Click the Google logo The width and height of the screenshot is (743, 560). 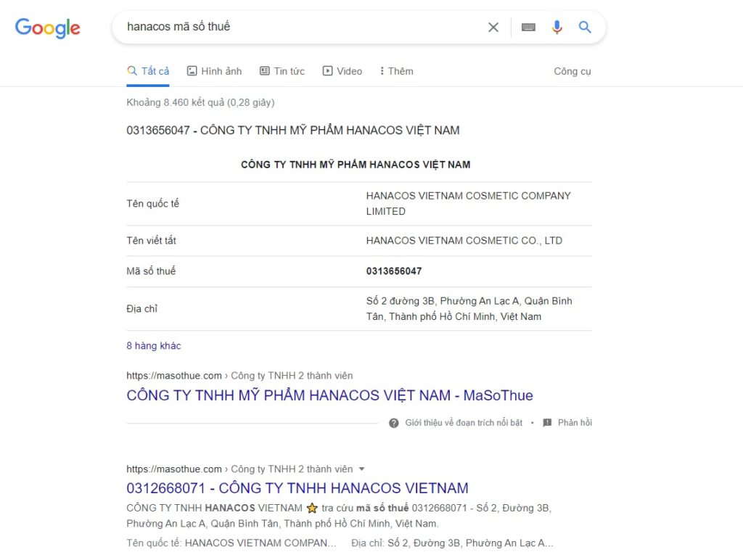pos(48,28)
